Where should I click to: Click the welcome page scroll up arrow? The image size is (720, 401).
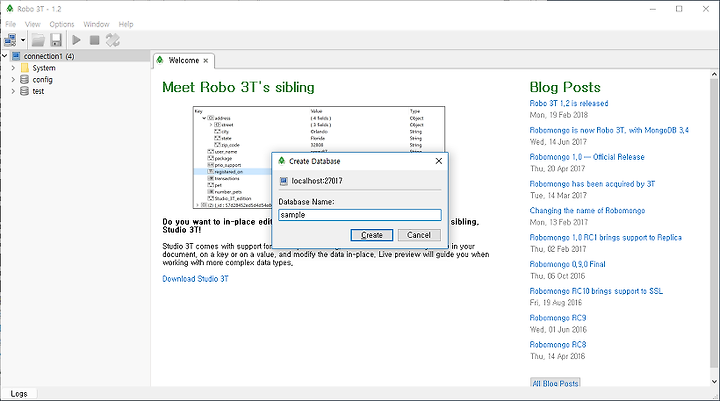pyautogui.click(x=714, y=74)
